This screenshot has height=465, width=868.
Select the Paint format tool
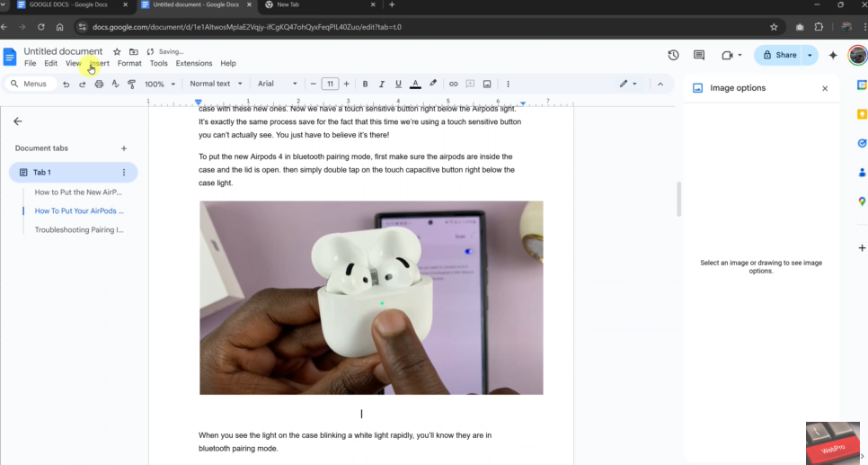pos(132,85)
